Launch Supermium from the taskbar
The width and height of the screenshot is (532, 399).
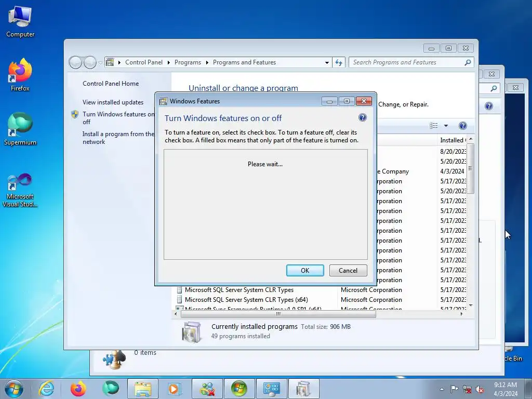(110, 389)
